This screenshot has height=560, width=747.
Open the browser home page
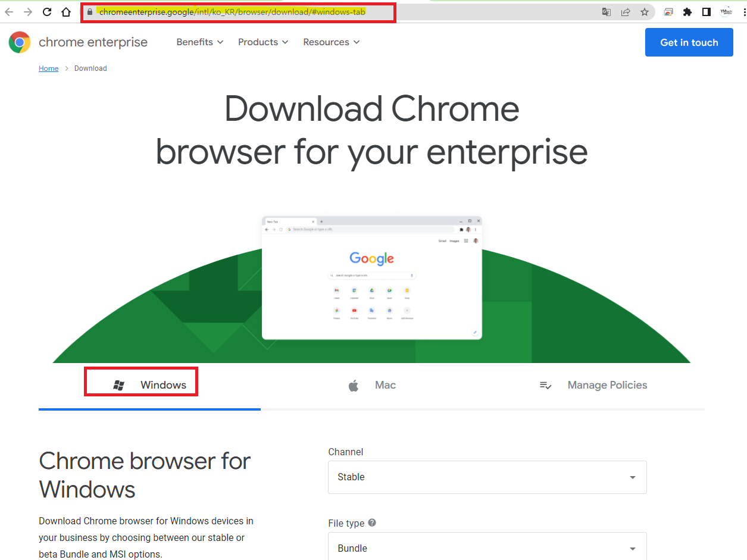pyautogui.click(x=66, y=12)
